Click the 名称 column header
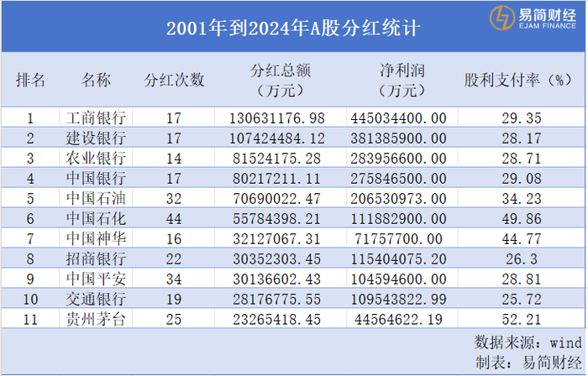 coord(96,80)
